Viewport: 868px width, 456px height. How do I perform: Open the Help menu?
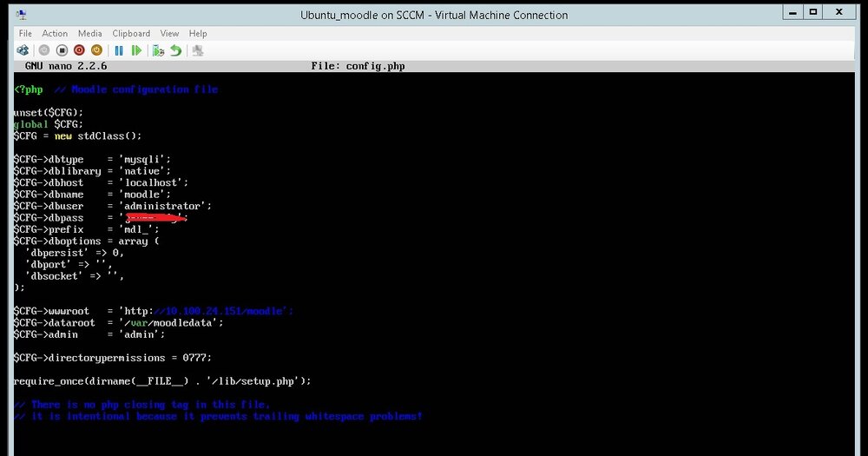[x=198, y=33]
